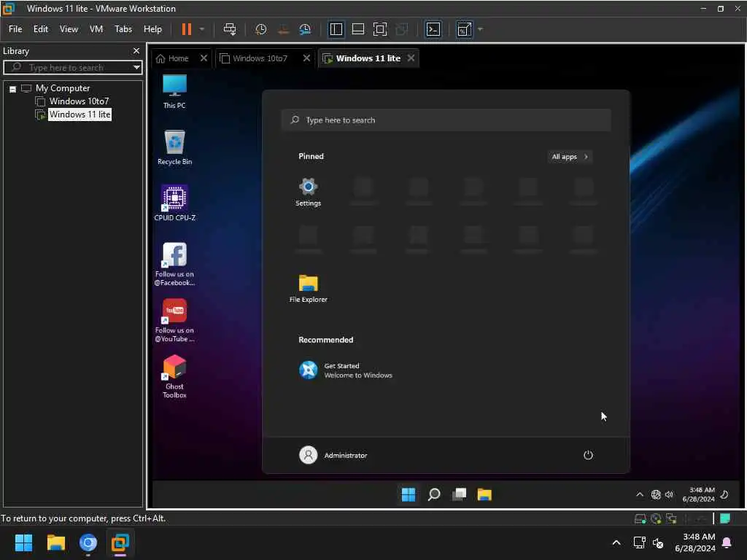Click the Start menu power button
The image size is (747, 560).
pos(588,455)
